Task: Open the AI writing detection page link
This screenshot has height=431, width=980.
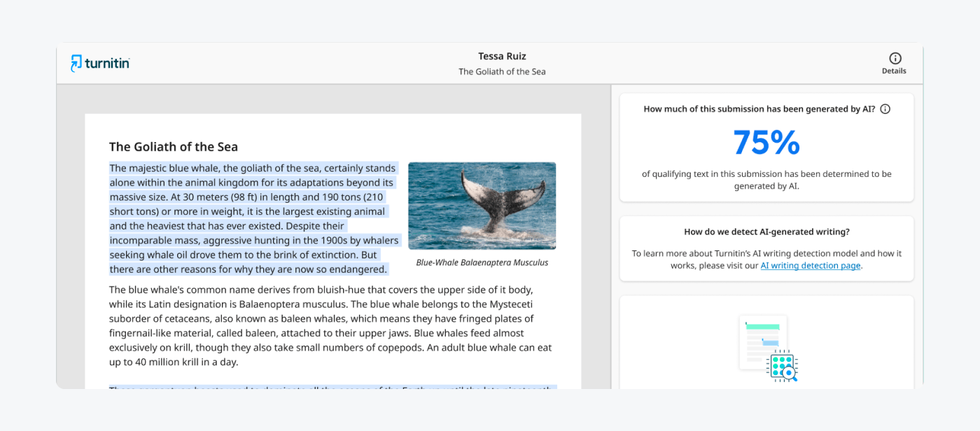Action: tap(811, 266)
